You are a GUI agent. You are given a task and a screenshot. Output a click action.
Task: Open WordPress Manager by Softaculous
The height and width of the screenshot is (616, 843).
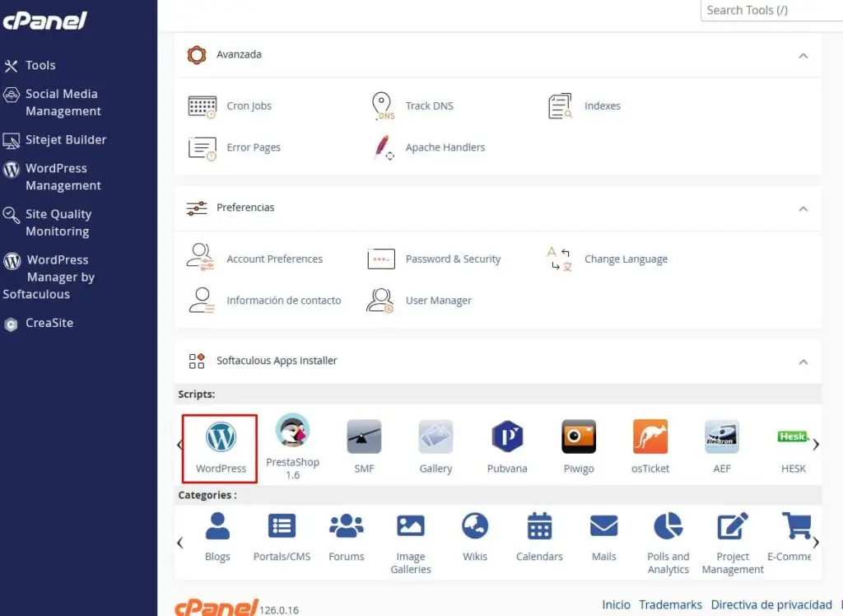pyautogui.click(x=49, y=277)
